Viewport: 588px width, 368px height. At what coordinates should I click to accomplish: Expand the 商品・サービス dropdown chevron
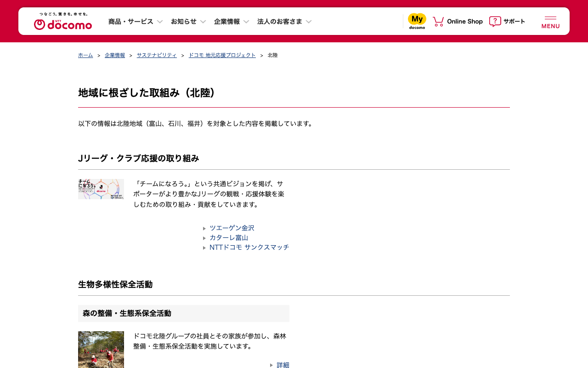[160, 22]
